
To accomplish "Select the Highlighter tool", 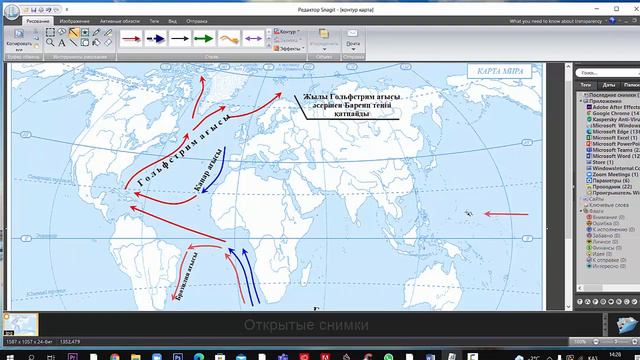I will [x=108, y=33].
